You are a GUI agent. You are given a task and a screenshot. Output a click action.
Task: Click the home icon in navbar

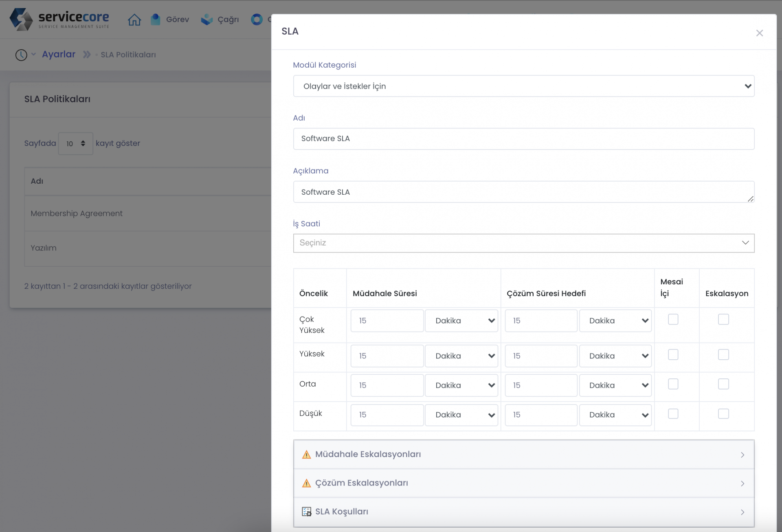pyautogui.click(x=134, y=20)
